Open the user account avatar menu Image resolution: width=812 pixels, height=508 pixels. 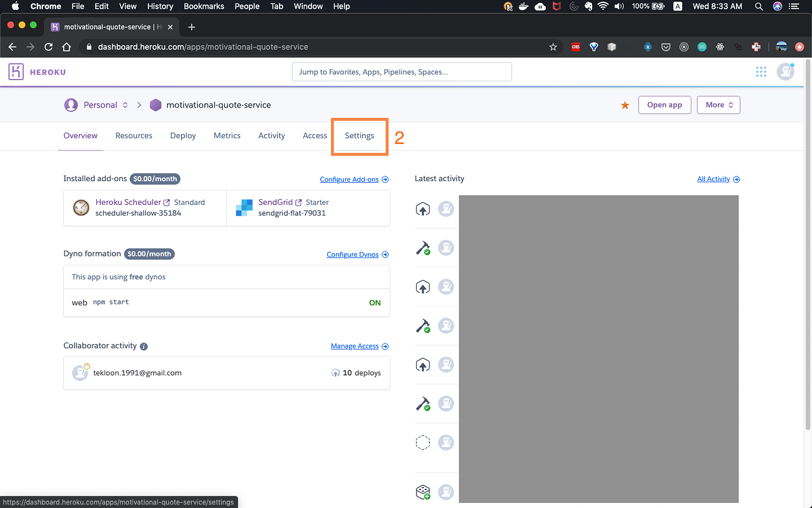(785, 72)
